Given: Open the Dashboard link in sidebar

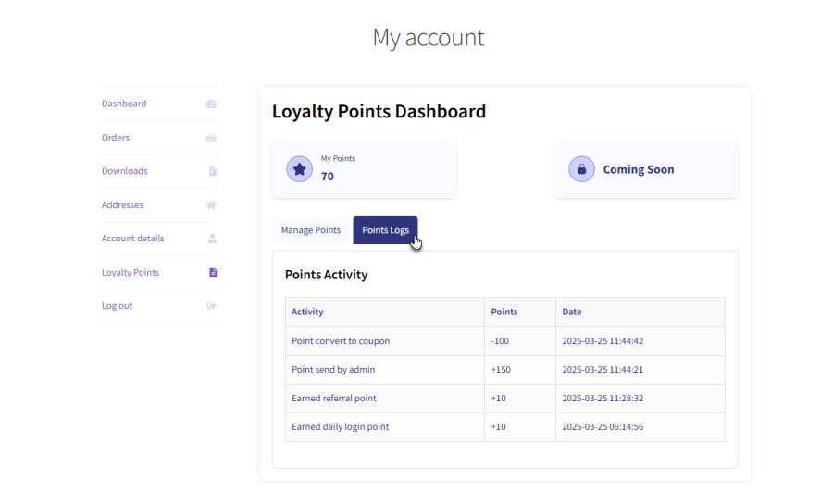Looking at the screenshot, I should coord(124,104).
